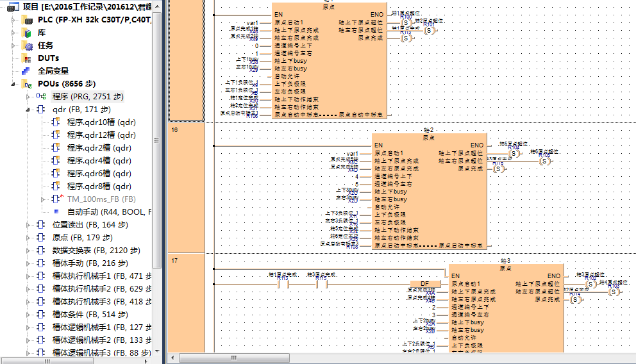Select 槽体执行机械手2 function block
Image resolution: width=636 pixels, height=364 pixels.
pyautogui.click(x=101, y=289)
